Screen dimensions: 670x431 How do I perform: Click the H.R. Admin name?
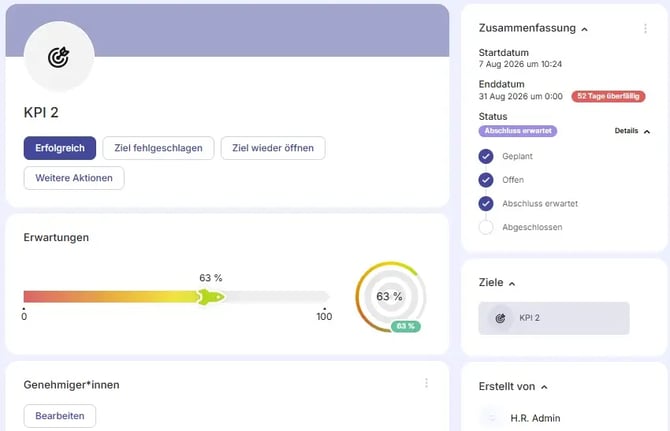click(x=535, y=418)
